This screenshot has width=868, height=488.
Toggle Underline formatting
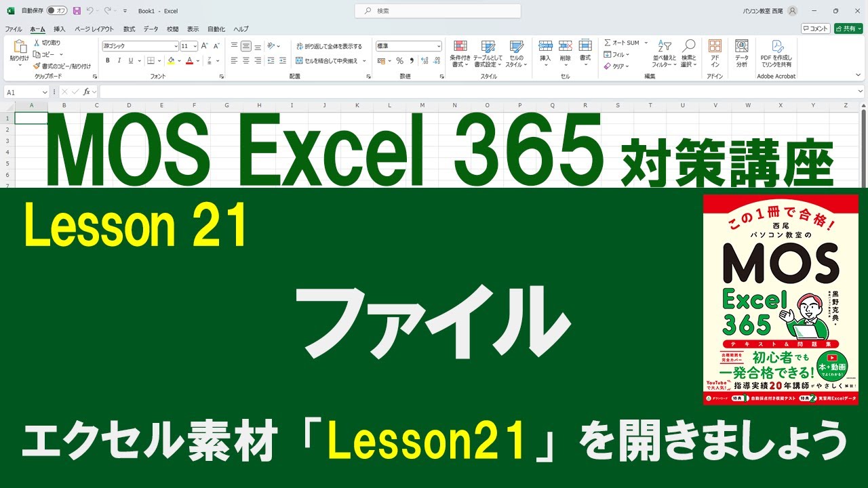click(131, 60)
